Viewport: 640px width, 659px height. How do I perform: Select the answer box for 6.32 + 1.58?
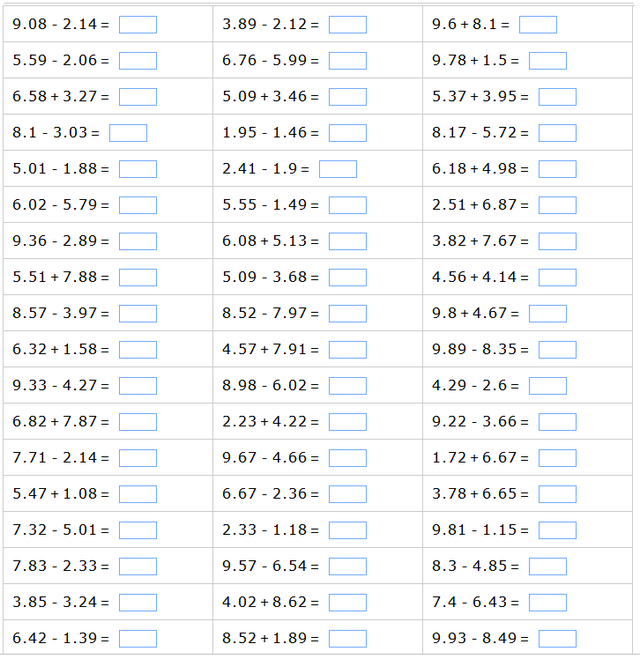coord(138,350)
